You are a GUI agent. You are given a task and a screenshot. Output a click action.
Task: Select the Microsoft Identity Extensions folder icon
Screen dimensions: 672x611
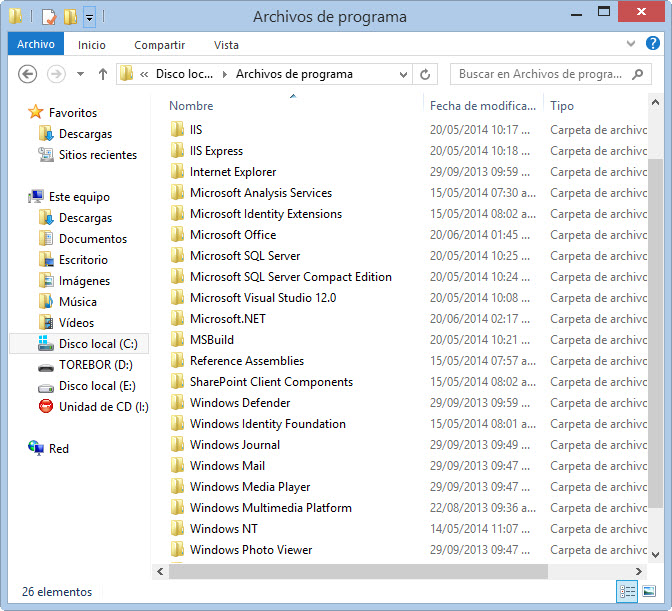(x=177, y=213)
